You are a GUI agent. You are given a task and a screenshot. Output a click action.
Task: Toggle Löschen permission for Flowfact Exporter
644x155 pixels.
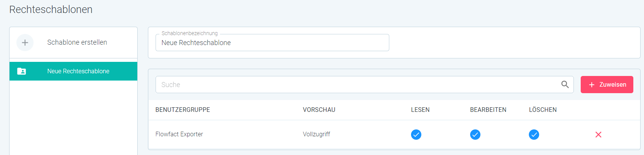[534, 134]
